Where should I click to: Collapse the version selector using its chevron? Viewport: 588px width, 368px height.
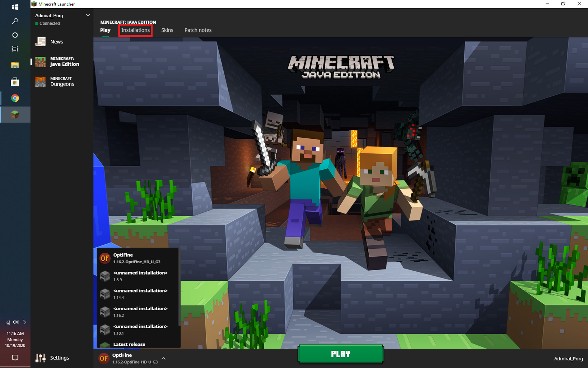click(x=163, y=358)
